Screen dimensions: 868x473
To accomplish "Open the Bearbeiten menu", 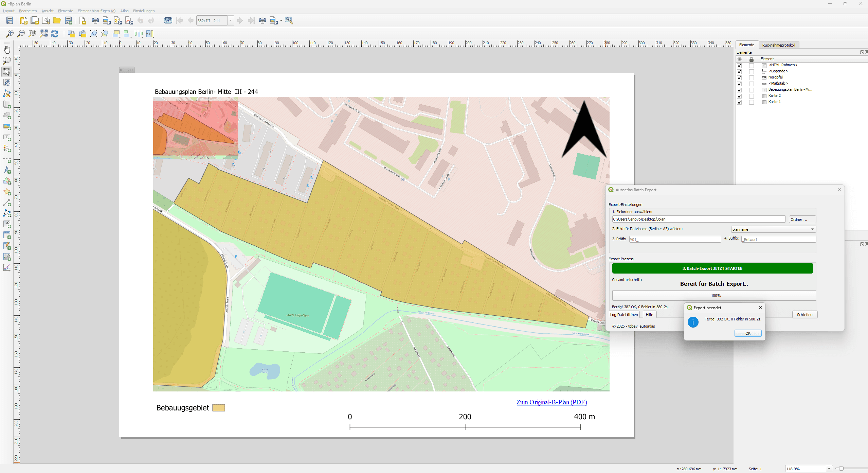I will pos(28,11).
